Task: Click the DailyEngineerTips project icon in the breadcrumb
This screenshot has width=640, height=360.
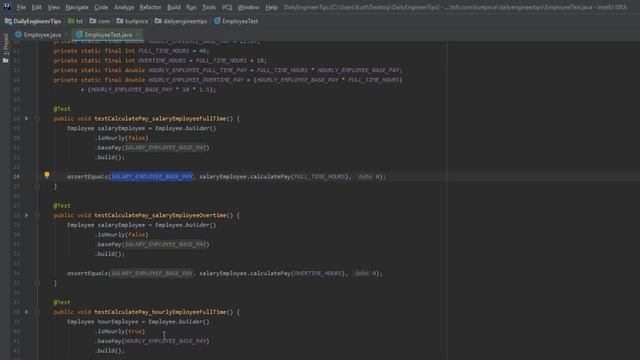Action: pos(8,21)
